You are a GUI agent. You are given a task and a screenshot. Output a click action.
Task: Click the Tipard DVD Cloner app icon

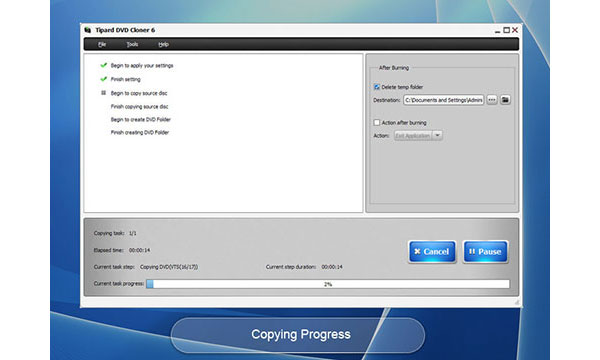pos(88,30)
